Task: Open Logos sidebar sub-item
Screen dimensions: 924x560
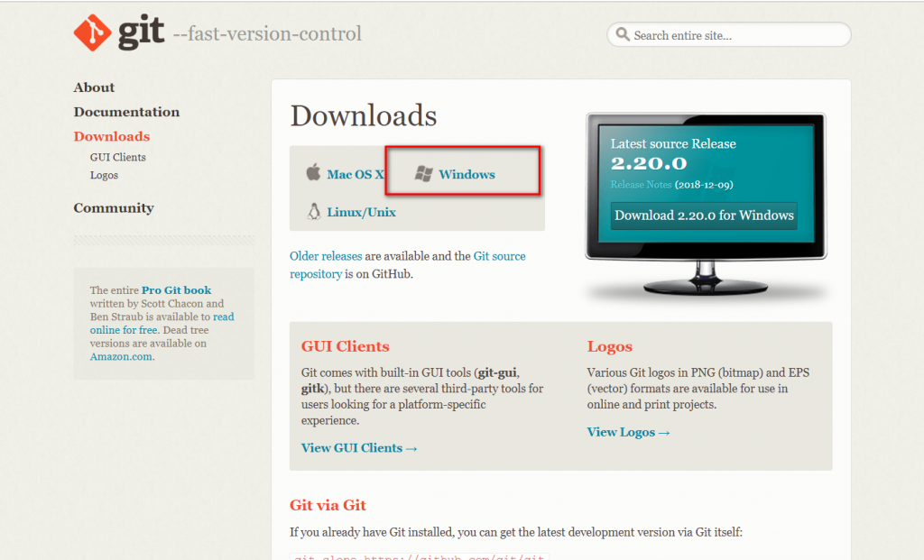Action: [x=105, y=176]
